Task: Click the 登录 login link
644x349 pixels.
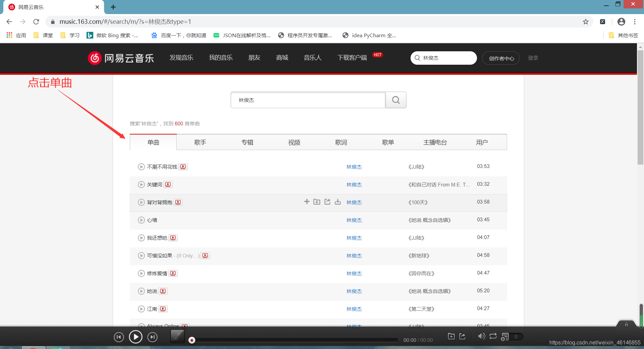Action: pos(533,58)
